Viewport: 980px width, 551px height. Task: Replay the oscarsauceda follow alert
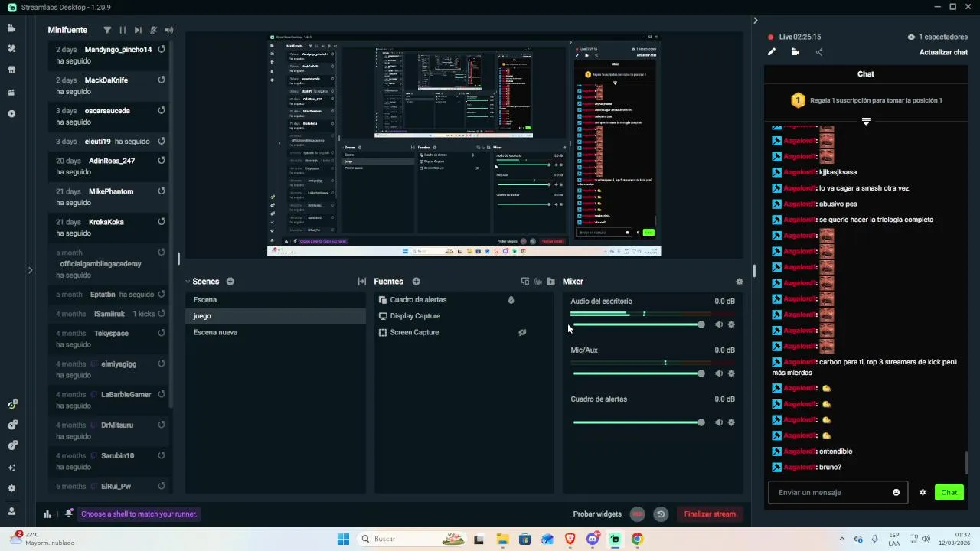click(162, 110)
